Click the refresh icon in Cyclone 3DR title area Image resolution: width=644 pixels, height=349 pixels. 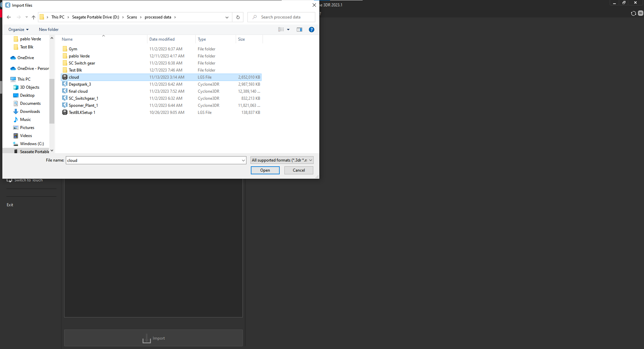click(634, 13)
